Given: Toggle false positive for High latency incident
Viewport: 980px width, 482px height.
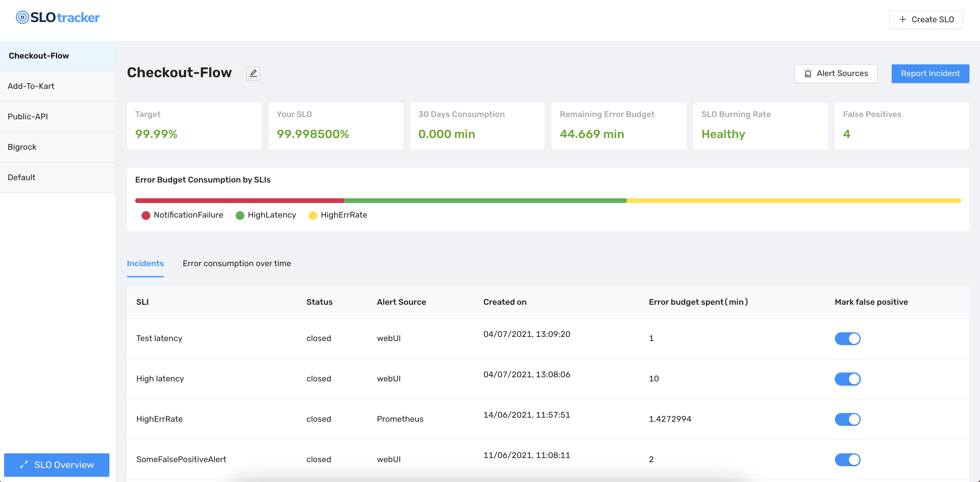Looking at the screenshot, I should point(847,378).
